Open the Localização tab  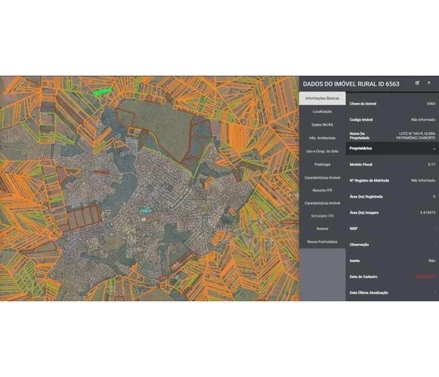[322, 112]
